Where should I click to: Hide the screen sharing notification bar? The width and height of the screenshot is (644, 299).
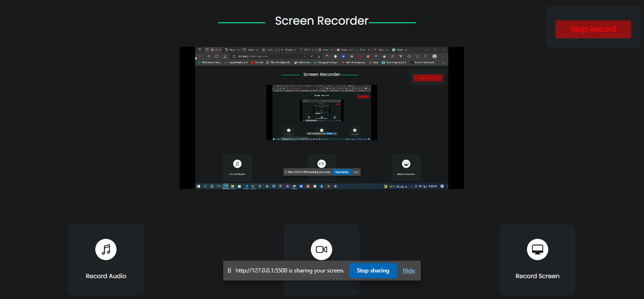[x=409, y=271]
